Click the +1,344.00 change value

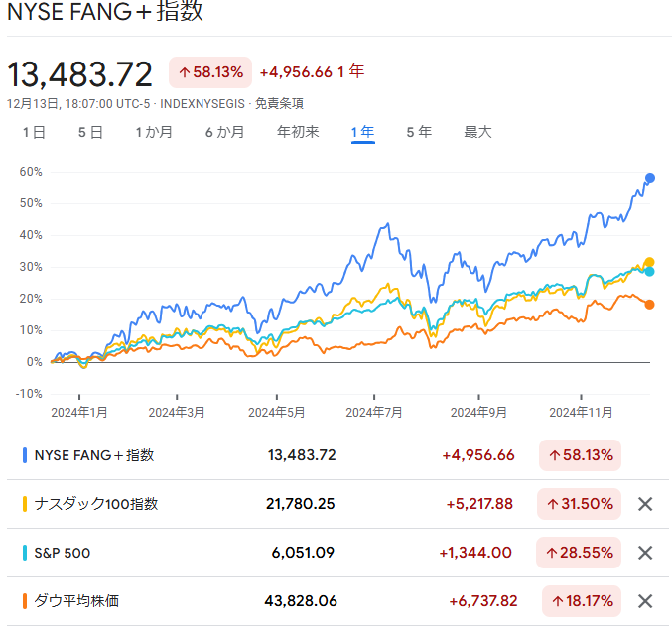pyautogui.click(x=475, y=553)
